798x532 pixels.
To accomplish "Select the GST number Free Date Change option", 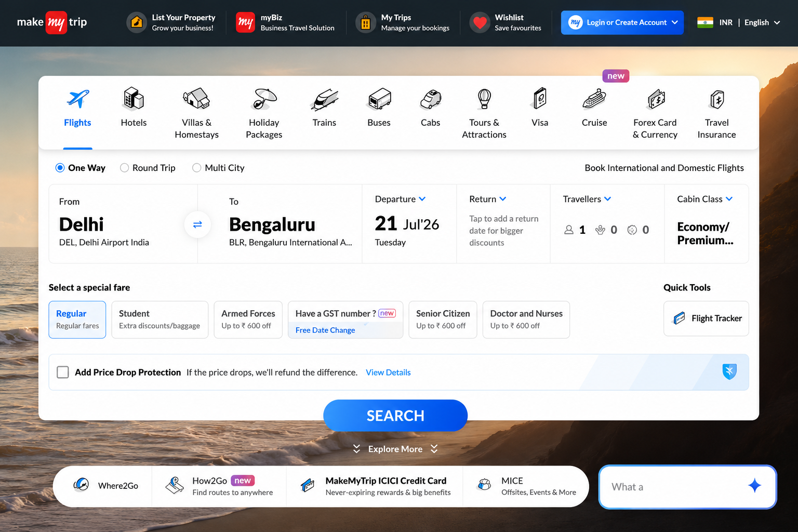I will pyautogui.click(x=345, y=320).
